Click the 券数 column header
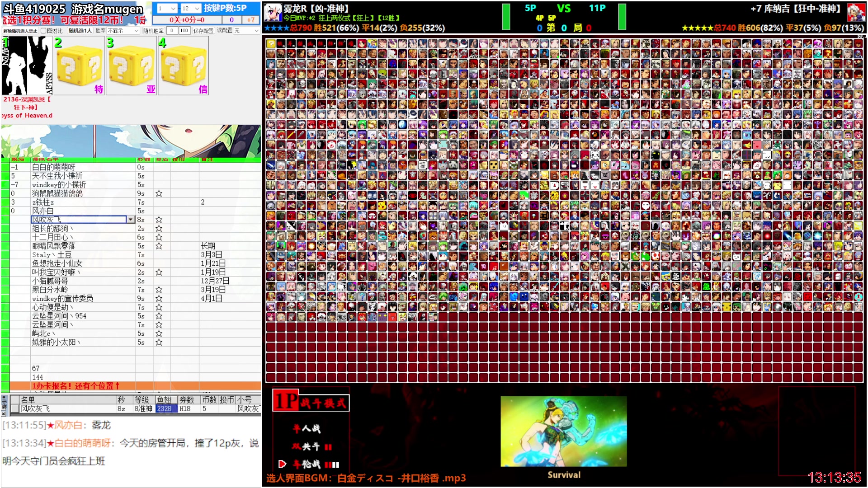The height and width of the screenshot is (488, 868). pos(189,400)
